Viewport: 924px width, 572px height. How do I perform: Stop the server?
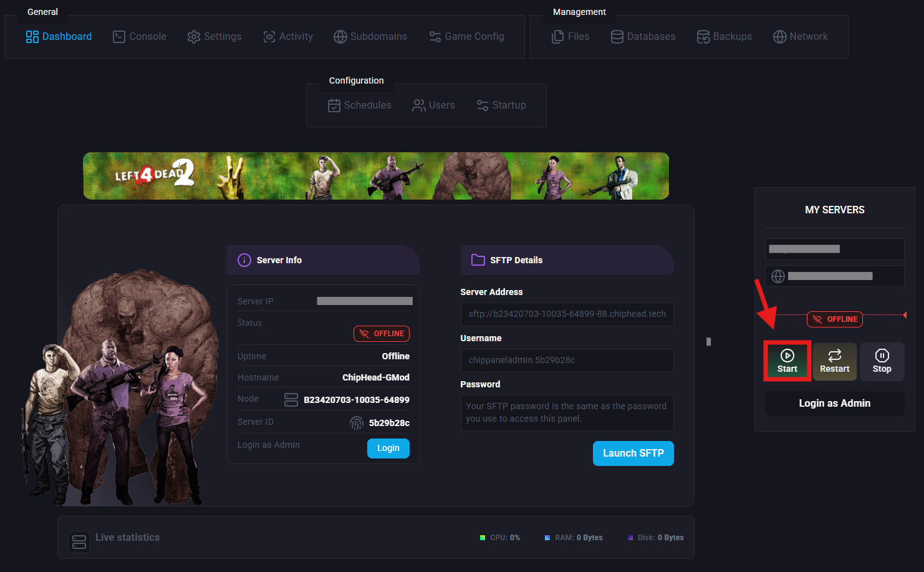click(882, 361)
